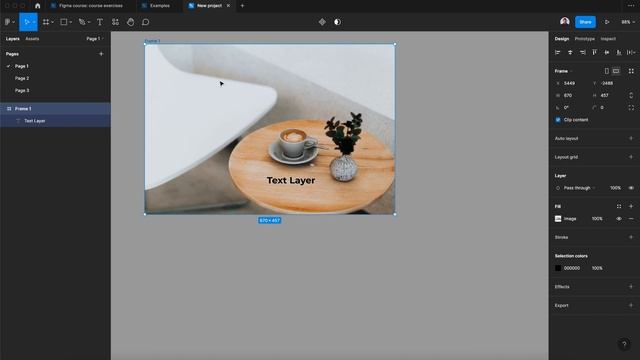Select the Text tool

tap(100, 22)
